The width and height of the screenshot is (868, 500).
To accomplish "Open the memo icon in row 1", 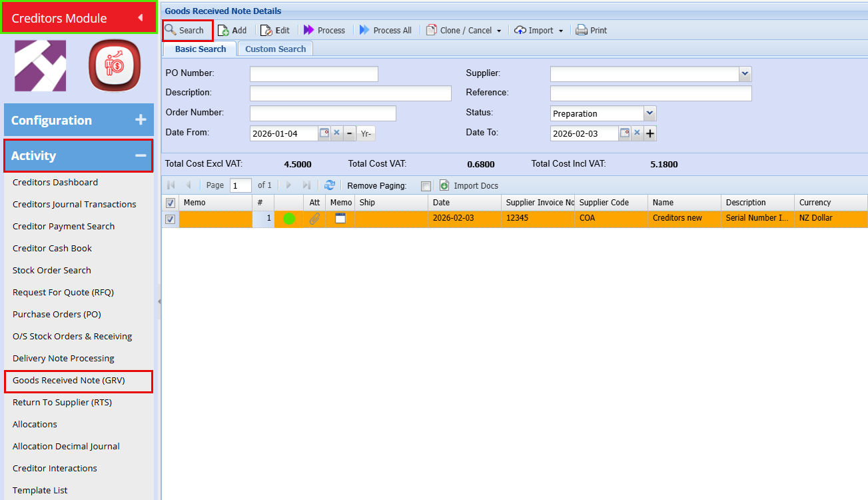I will click(x=340, y=218).
